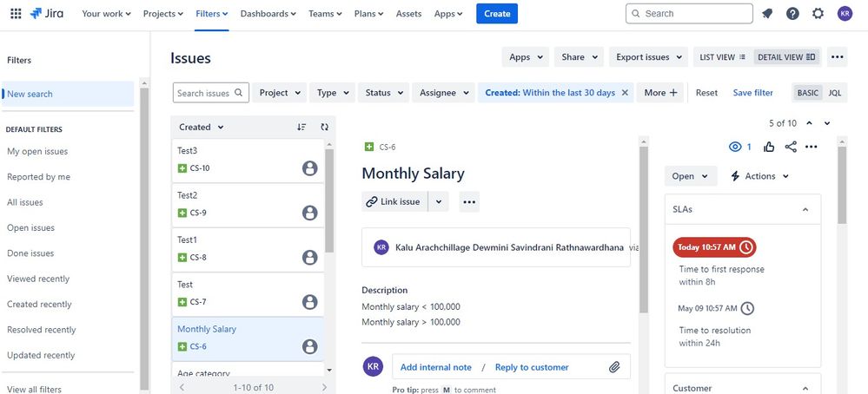The height and width of the screenshot is (394, 868).
Task: Add more filters with More +
Action: click(x=660, y=93)
